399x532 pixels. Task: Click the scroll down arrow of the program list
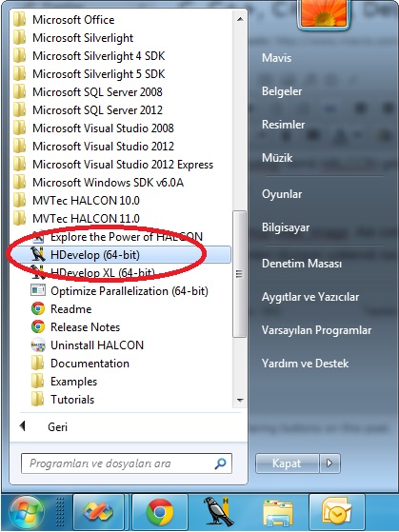pyautogui.click(x=240, y=401)
